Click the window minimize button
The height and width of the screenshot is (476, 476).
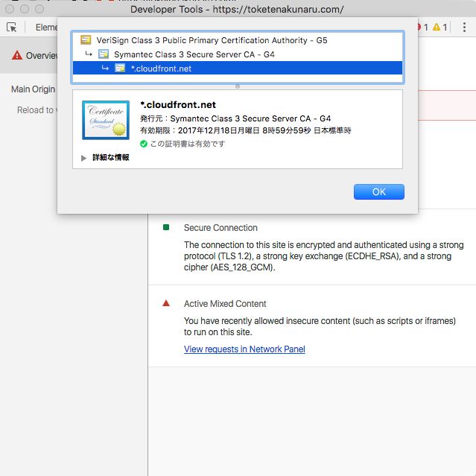coord(25,9)
